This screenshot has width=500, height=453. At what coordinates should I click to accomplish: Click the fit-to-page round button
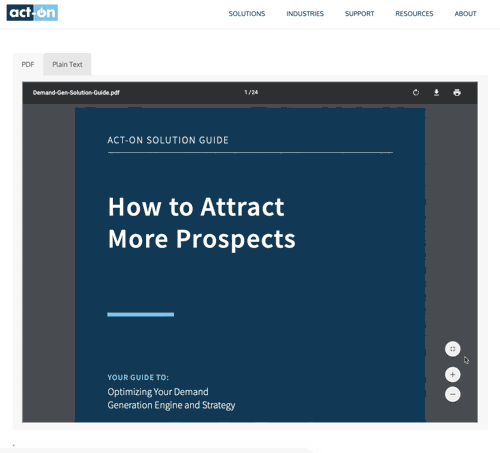[453, 349]
